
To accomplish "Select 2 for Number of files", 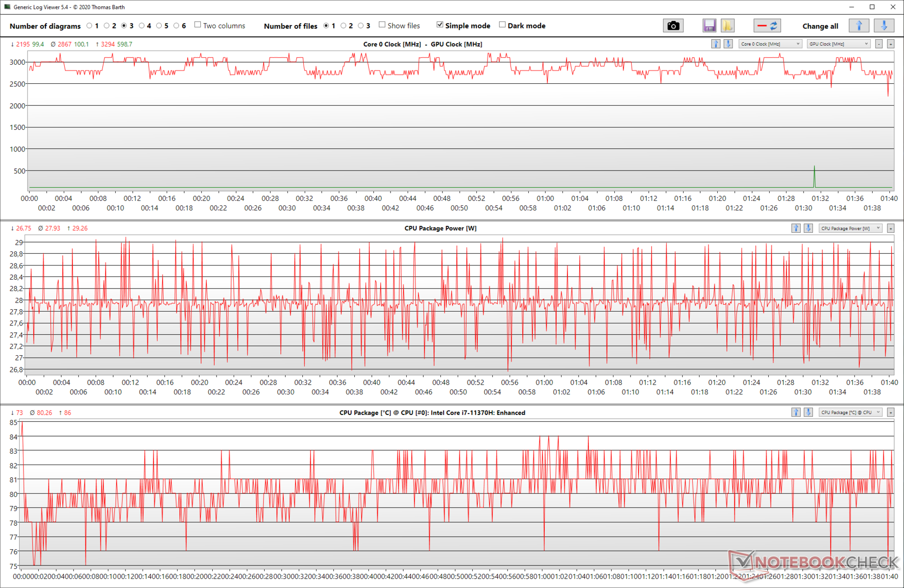I will [x=343, y=25].
